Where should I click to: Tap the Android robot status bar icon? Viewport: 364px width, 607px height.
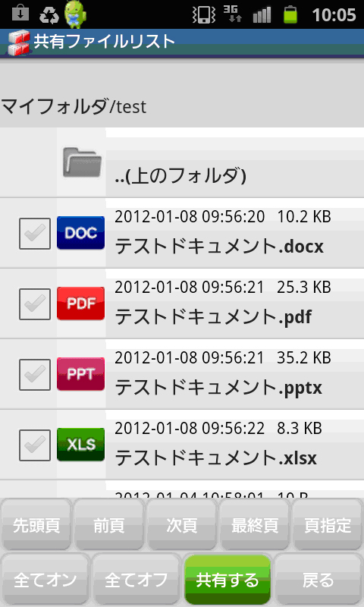75,14
